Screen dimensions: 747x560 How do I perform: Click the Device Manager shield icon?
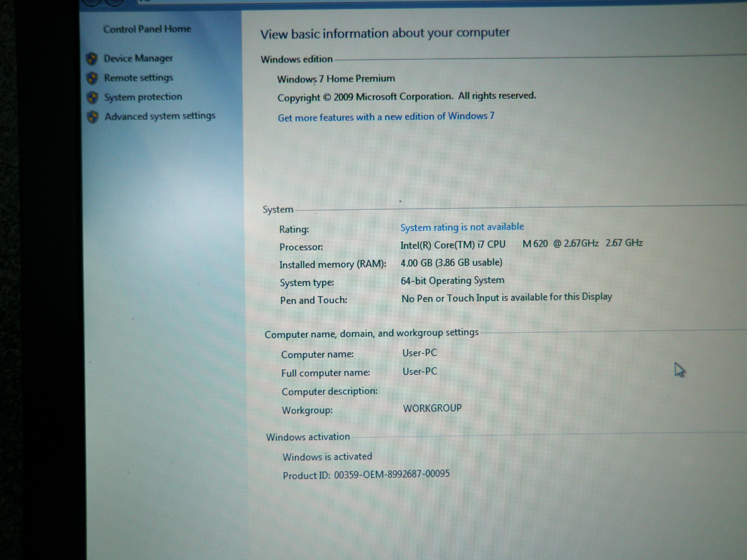(x=92, y=59)
